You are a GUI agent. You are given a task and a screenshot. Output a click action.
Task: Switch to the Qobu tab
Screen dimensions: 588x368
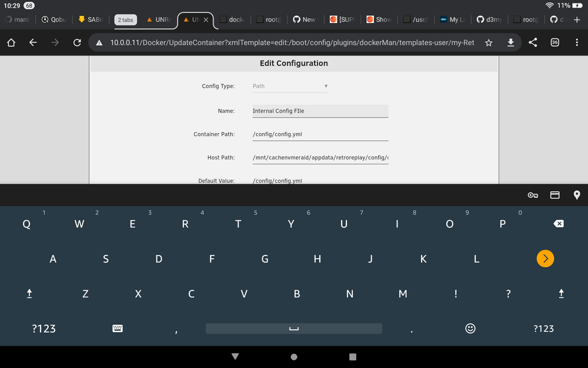point(54,19)
